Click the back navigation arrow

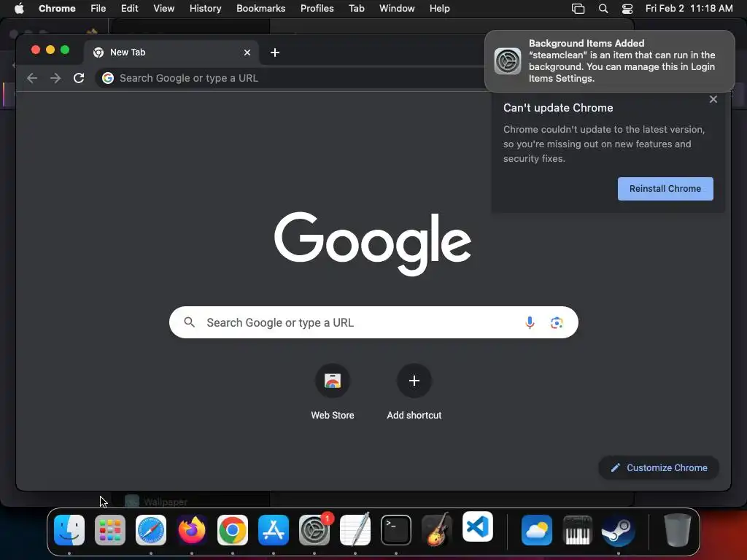[x=32, y=78]
